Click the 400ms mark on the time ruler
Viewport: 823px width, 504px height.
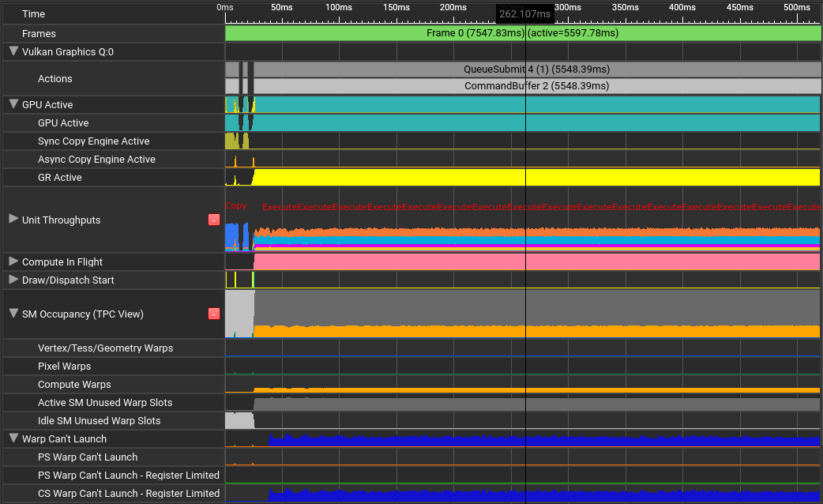click(682, 8)
